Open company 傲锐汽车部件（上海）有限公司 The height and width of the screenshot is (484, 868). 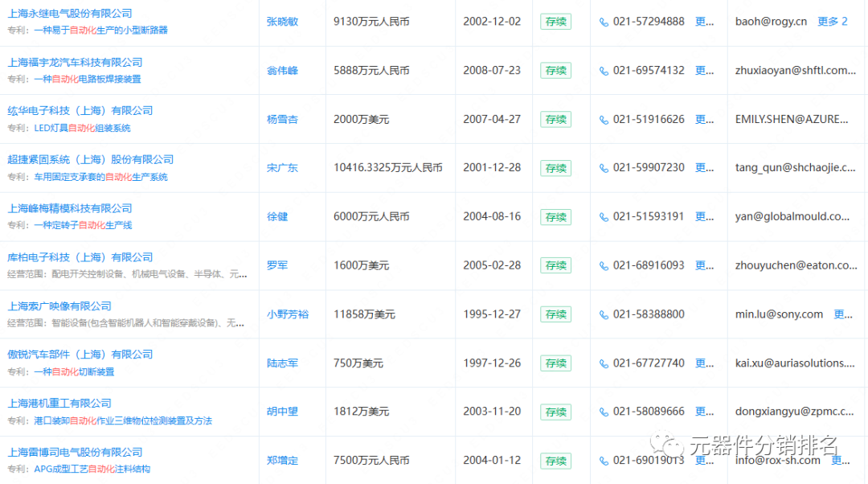[x=80, y=355]
